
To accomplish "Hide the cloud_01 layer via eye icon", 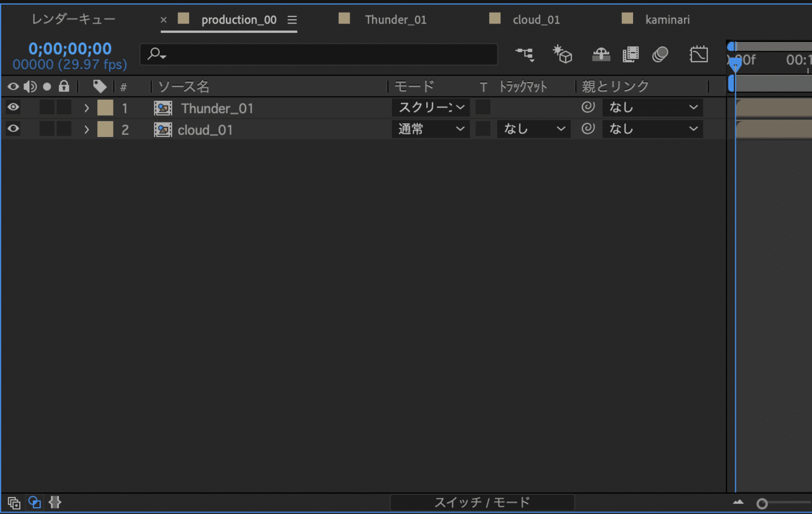I will (x=13, y=129).
